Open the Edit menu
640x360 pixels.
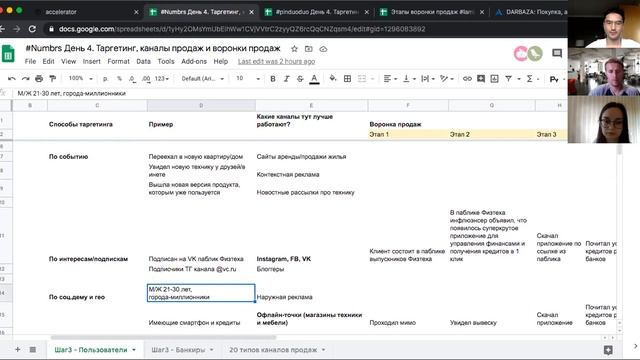(48, 61)
